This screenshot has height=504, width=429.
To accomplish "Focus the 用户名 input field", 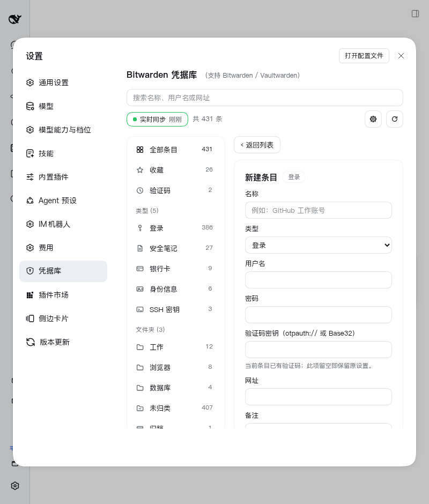I will pyautogui.click(x=319, y=280).
